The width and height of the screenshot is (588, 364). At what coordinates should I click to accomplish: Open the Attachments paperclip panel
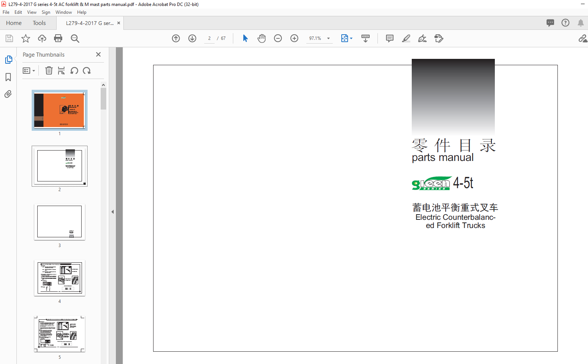point(8,94)
